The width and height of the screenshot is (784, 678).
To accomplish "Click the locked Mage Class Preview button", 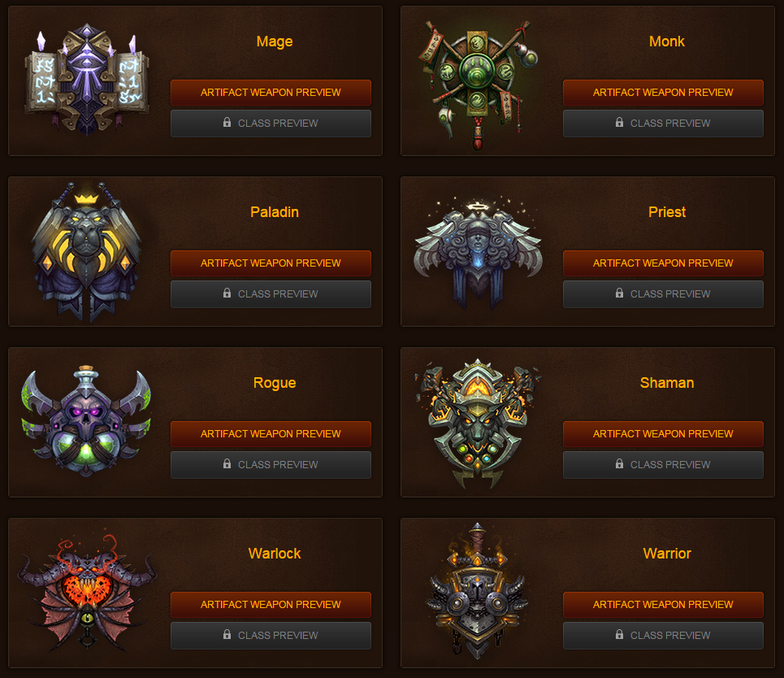I will [x=271, y=123].
